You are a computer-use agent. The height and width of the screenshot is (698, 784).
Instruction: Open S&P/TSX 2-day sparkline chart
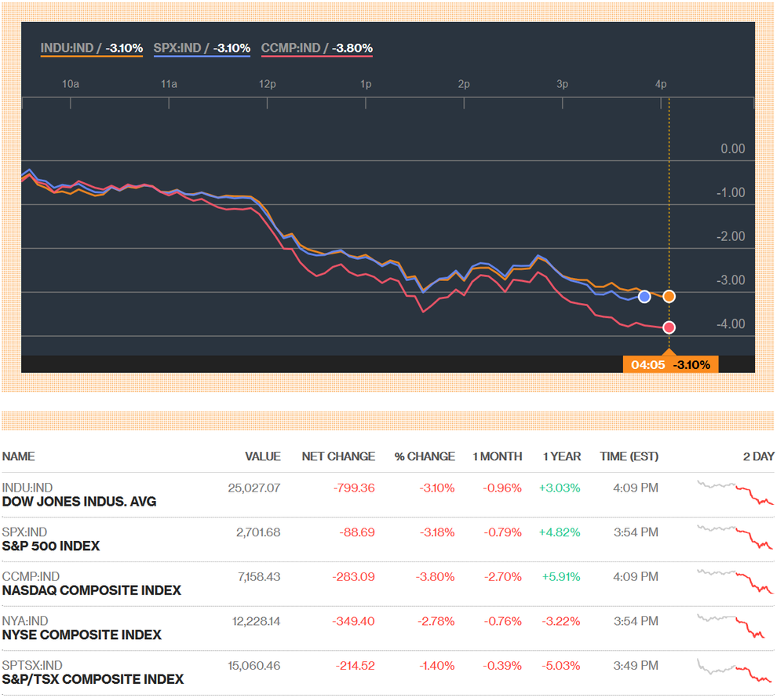735,671
